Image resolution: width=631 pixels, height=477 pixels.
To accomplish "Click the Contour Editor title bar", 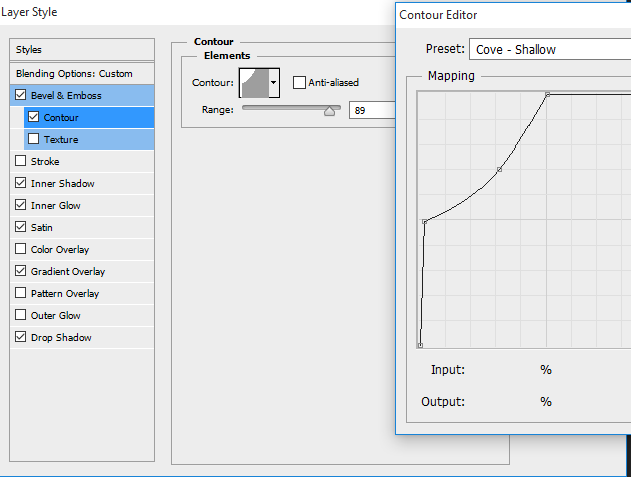I will (x=513, y=15).
